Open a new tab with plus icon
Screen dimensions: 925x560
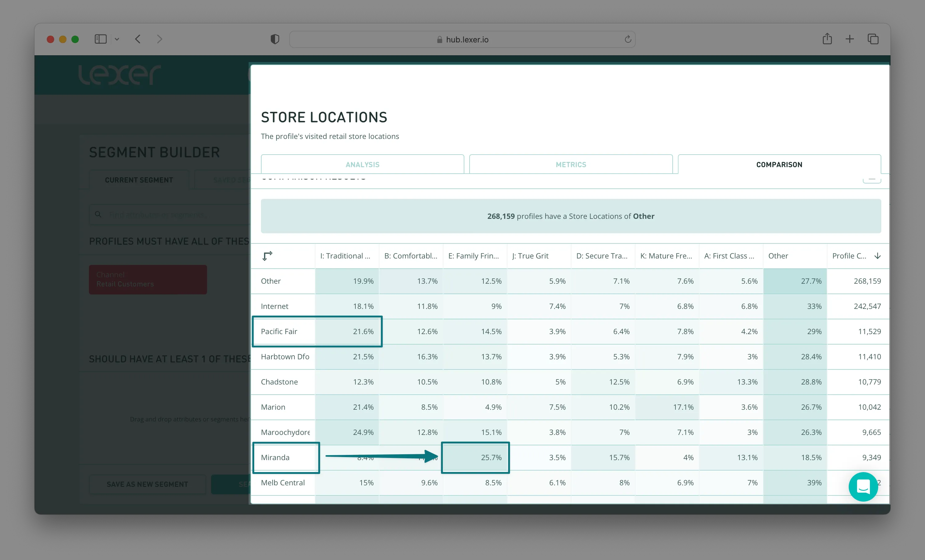click(850, 39)
